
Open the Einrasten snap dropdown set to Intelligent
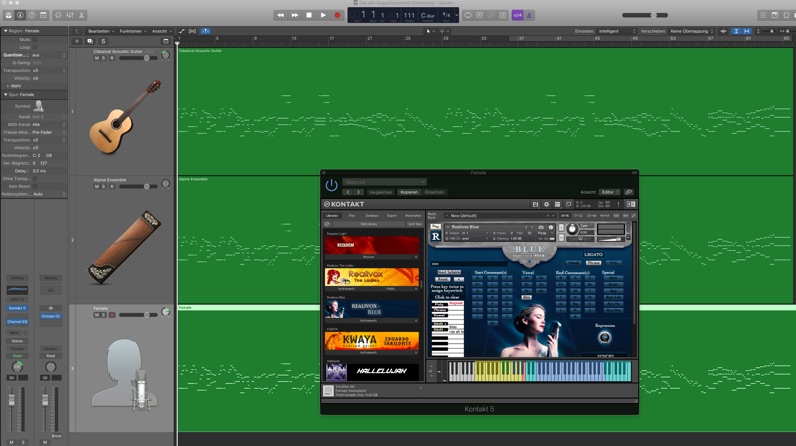pyautogui.click(x=616, y=31)
